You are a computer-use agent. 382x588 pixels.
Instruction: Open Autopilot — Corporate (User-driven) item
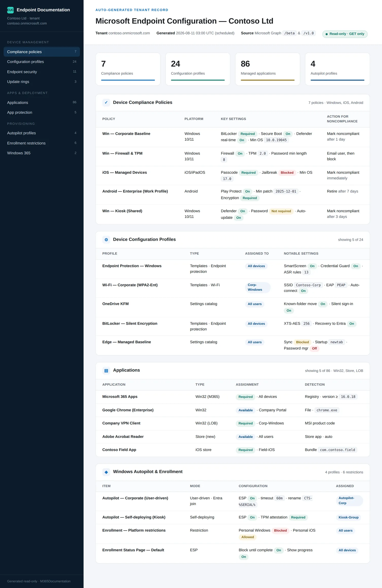[135, 498]
